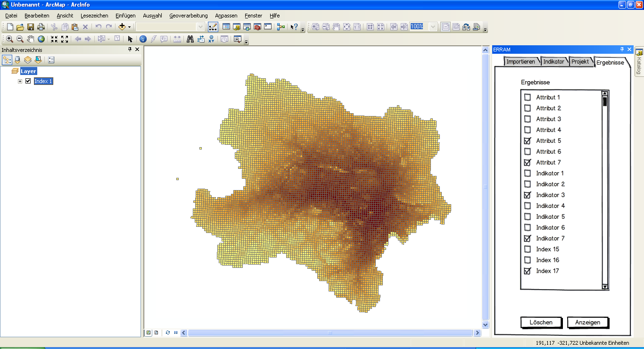Create a new map document
Screen dimensions: 644x349
[10, 27]
